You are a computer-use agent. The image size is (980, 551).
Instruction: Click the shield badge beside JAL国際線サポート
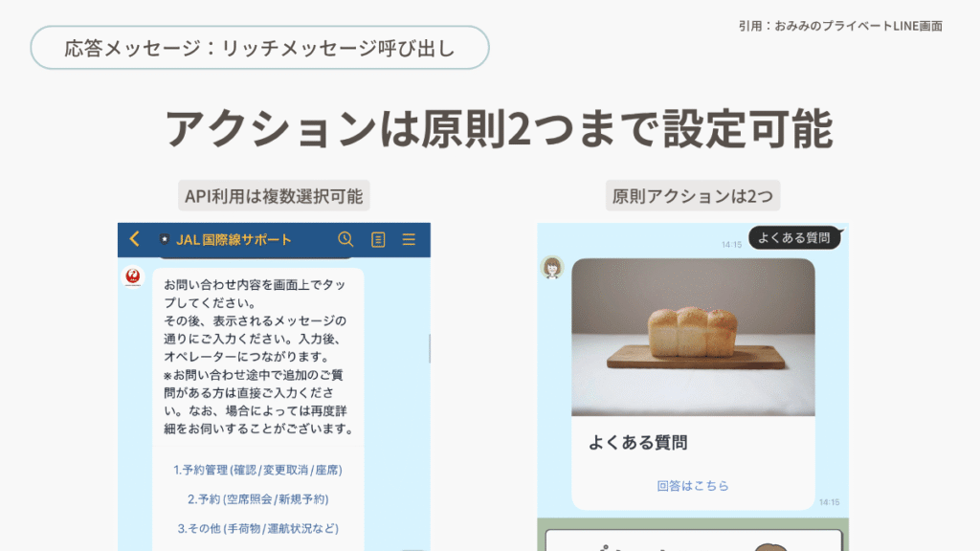[165, 239]
